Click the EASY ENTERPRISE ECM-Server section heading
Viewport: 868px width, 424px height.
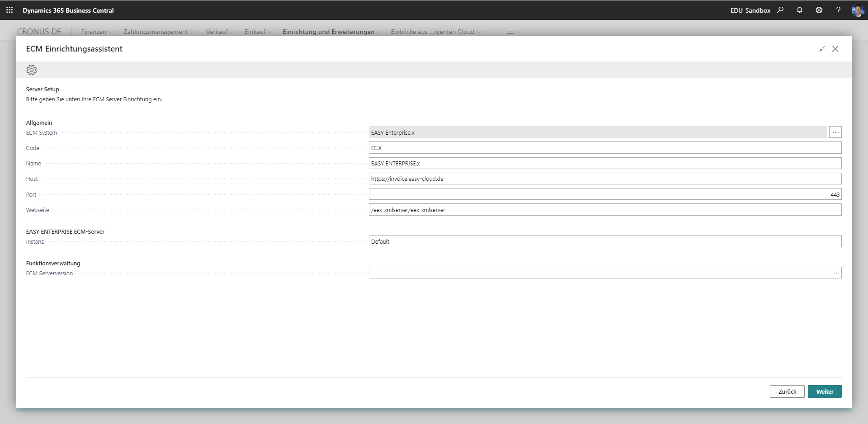[65, 231]
